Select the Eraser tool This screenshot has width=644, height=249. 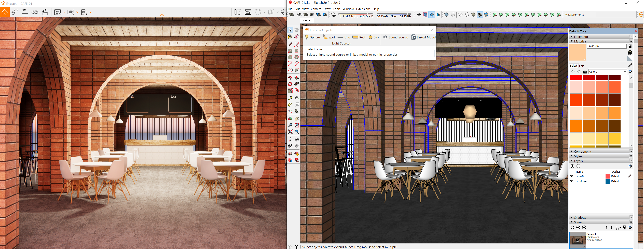296,37
